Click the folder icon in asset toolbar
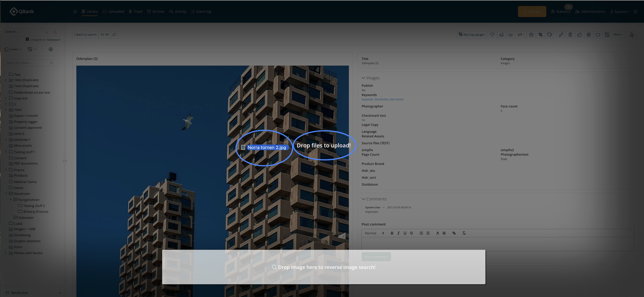This screenshot has height=297, width=644. point(598,35)
